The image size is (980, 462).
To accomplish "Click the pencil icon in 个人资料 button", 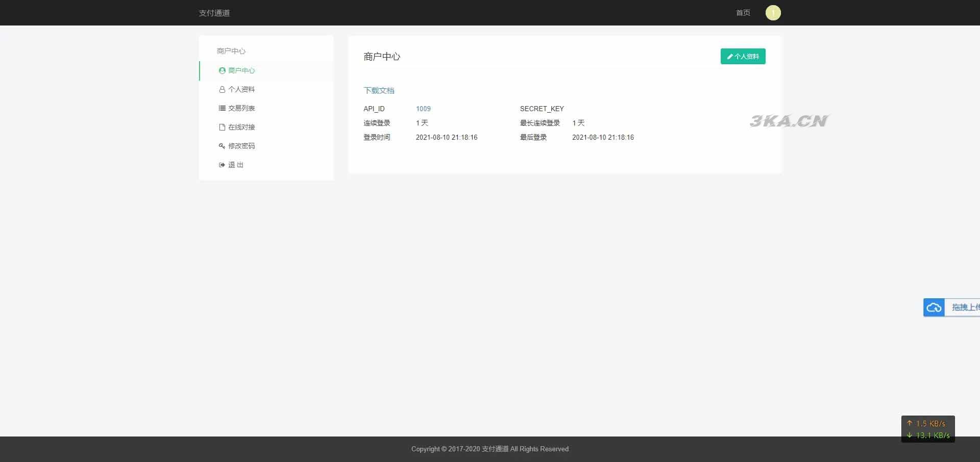I will tap(730, 57).
